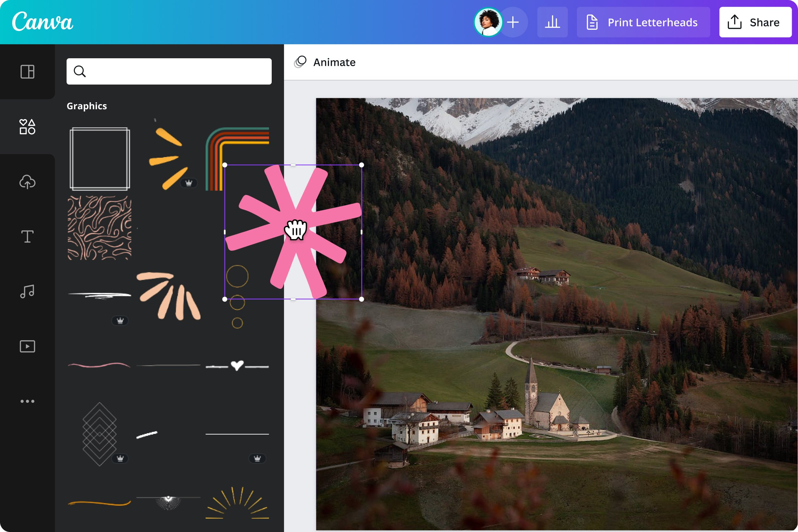
Task: Click the Print Letterheads button
Action: tap(643, 22)
